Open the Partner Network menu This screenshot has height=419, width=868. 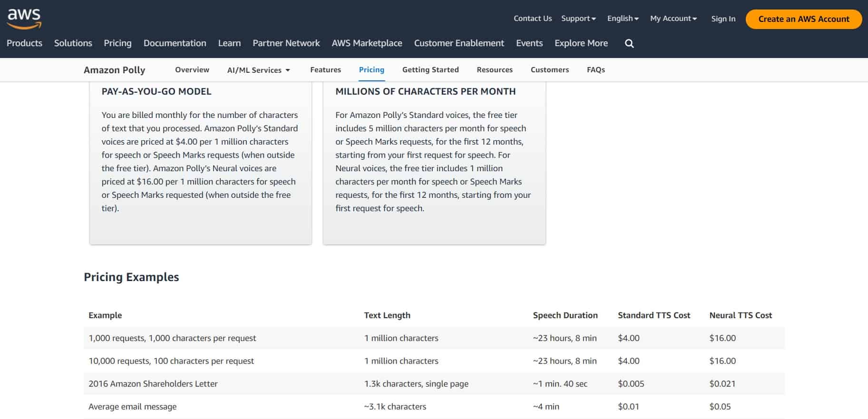coord(286,43)
